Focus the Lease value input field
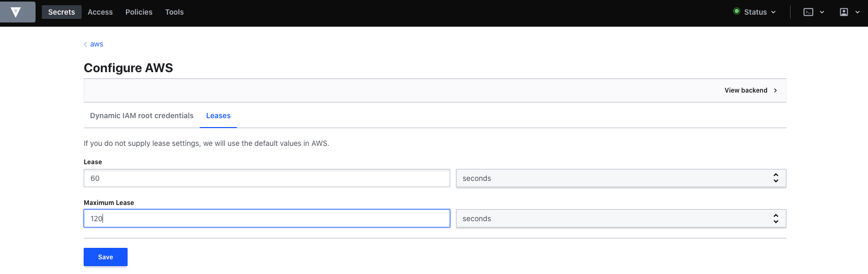 pos(267,178)
